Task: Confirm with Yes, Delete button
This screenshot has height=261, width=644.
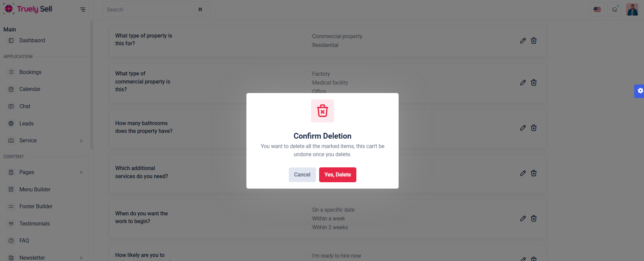Action: pos(337,175)
